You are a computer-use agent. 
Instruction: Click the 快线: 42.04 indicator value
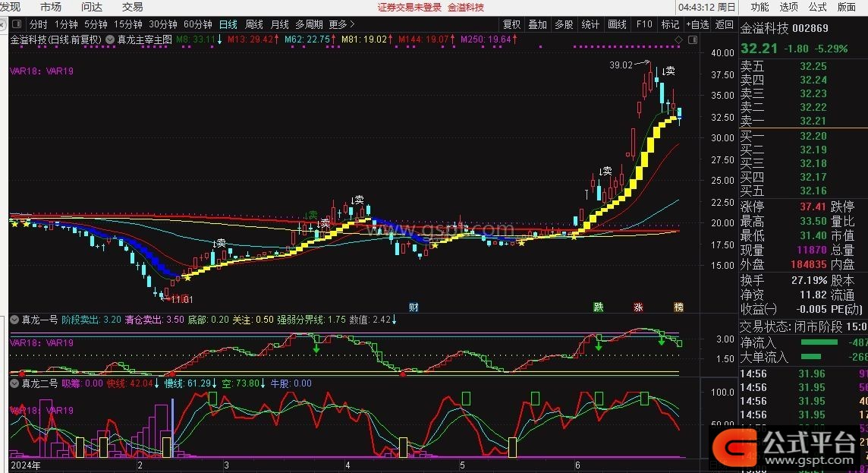(130, 383)
